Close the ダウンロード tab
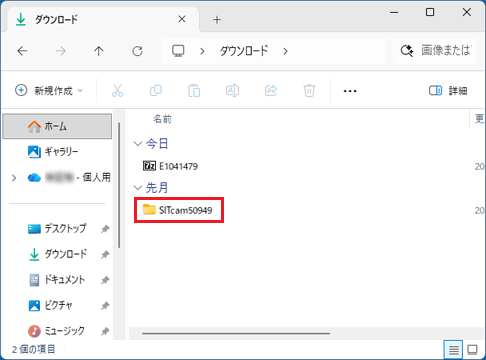Viewport: 486px width, 360px height. tap(182, 19)
